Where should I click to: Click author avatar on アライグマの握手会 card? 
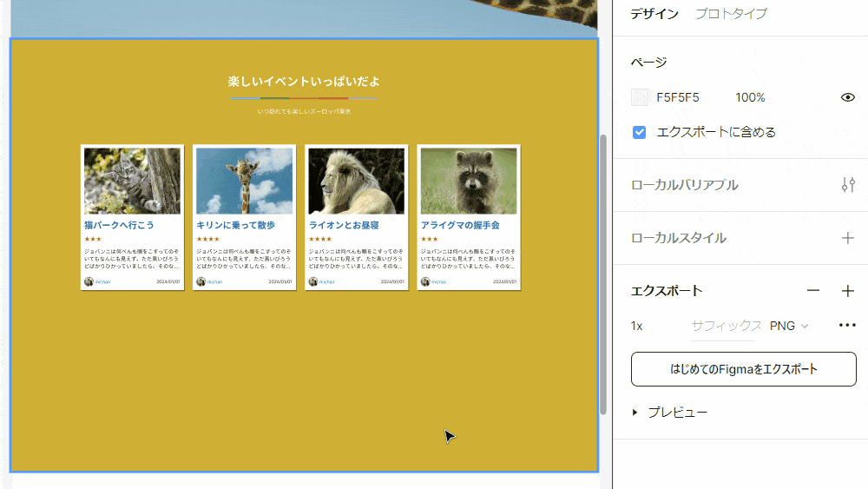(425, 282)
